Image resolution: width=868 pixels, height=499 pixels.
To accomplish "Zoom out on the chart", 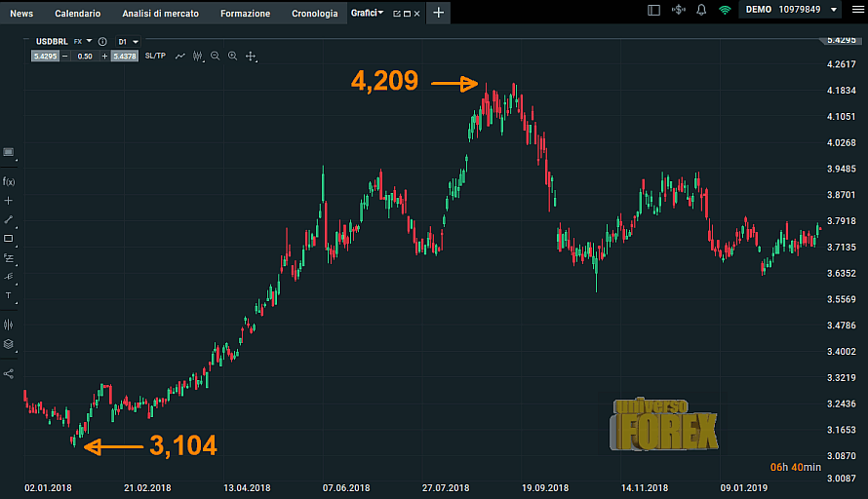I will click(216, 57).
